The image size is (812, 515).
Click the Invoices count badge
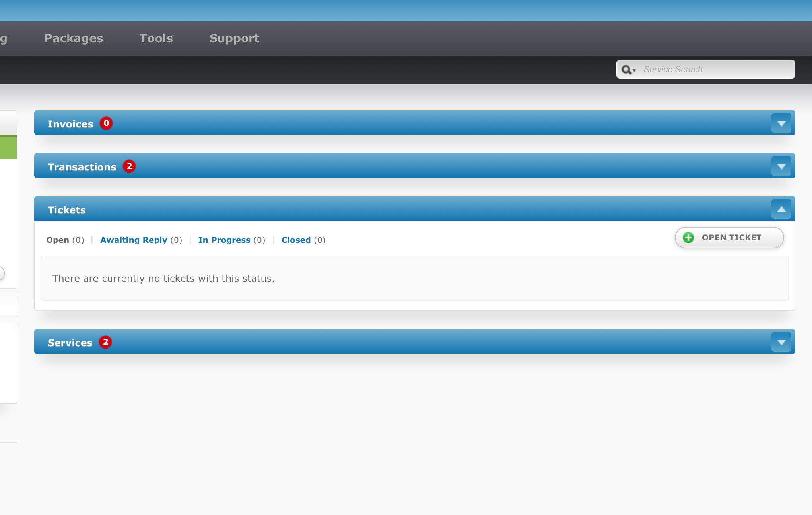(106, 123)
